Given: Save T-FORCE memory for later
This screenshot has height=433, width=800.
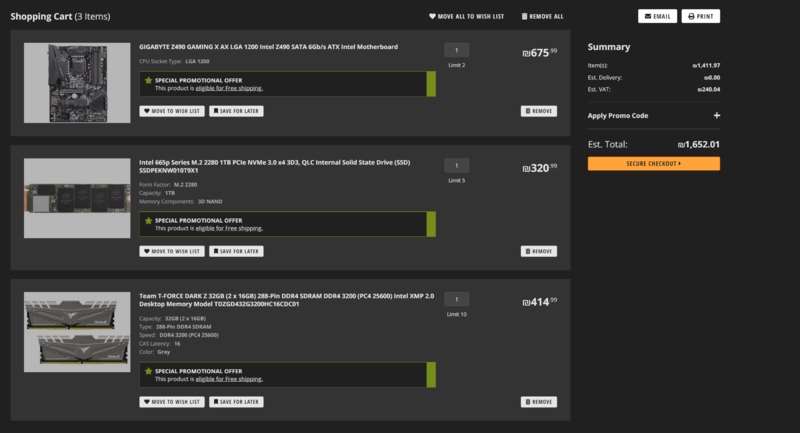Looking at the screenshot, I should [x=236, y=402].
